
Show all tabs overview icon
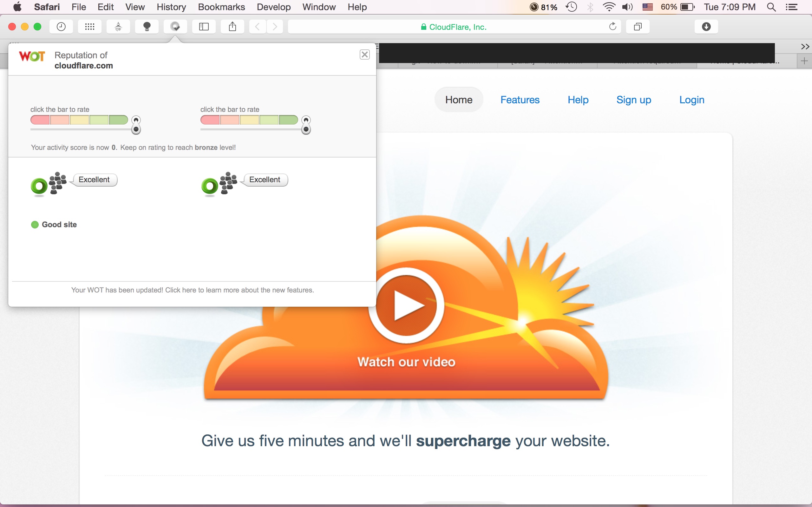pyautogui.click(x=638, y=27)
